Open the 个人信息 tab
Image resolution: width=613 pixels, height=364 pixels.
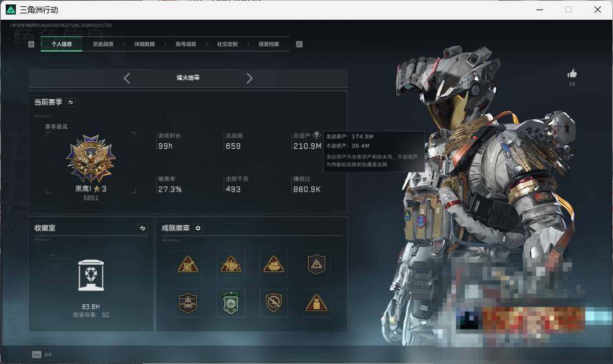pyautogui.click(x=62, y=44)
